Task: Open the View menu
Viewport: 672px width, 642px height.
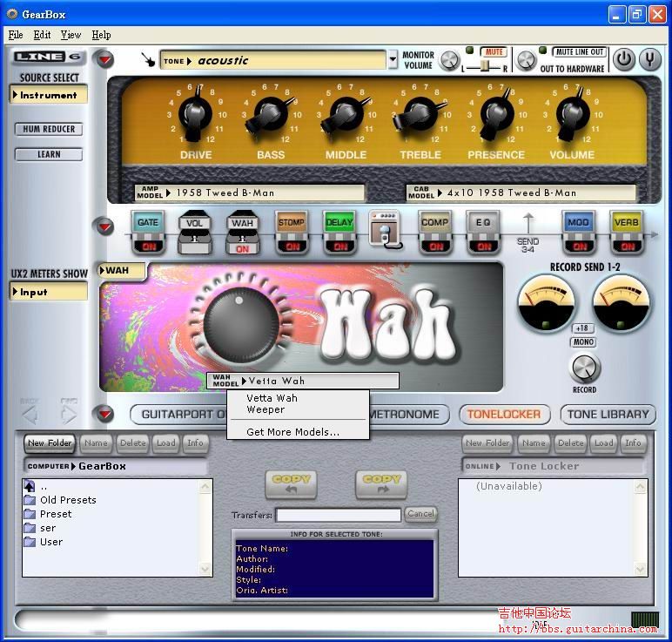Action: tap(71, 35)
